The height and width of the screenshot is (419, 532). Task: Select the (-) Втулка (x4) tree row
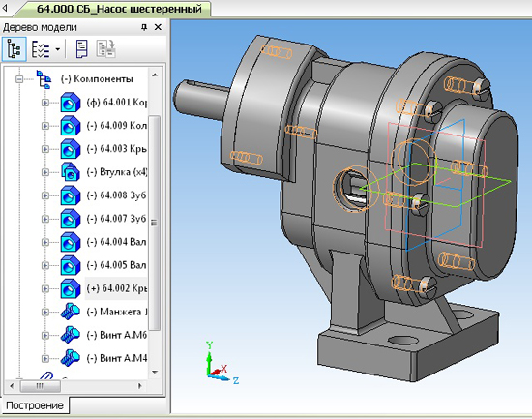[117, 172]
